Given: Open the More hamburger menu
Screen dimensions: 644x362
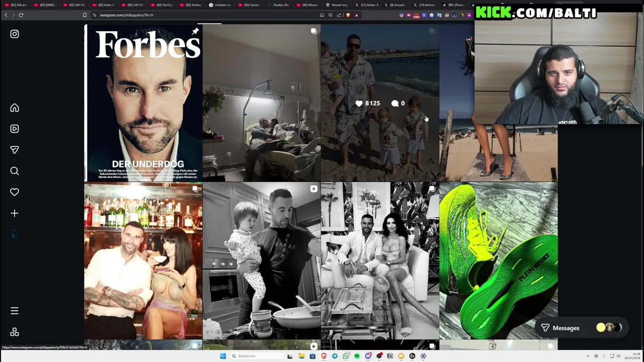Looking at the screenshot, I should point(15,311).
